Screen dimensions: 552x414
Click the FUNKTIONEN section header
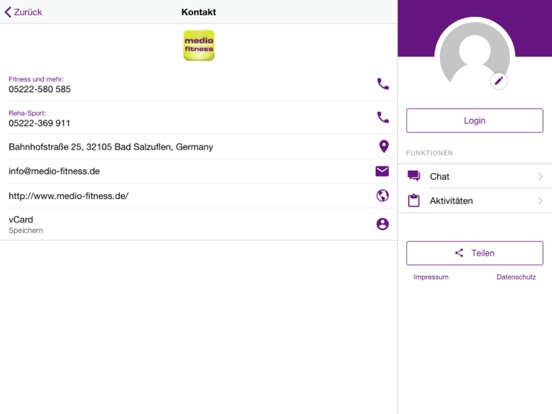click(x=429, y=153)
